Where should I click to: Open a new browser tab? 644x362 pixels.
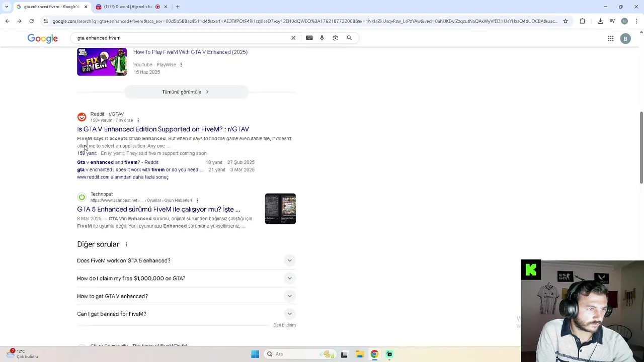(x=178, y=7)
